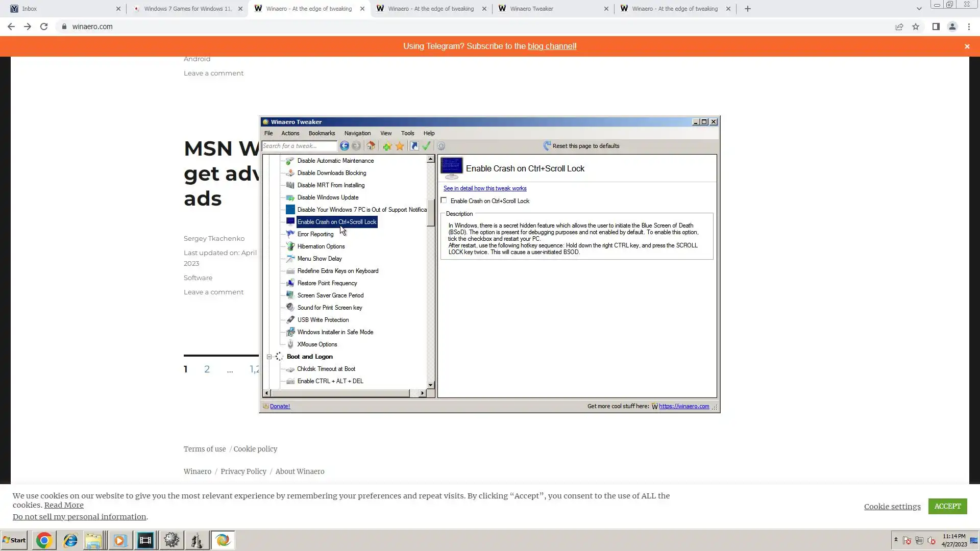Viewport: 980px width, 551px height.
Task: Click the create shortcut arrow icon
Action: pyautogui.click(x=414, y=146)
